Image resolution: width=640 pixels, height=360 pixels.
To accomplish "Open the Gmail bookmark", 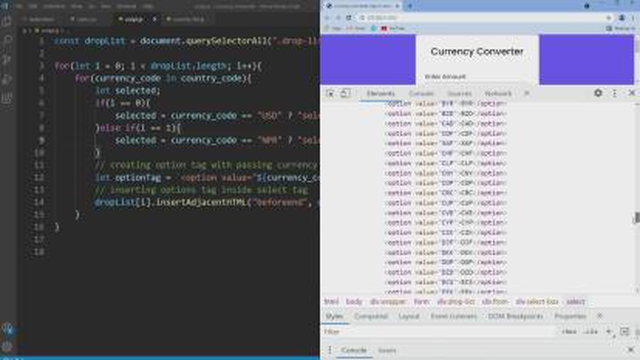I will 355,28.
